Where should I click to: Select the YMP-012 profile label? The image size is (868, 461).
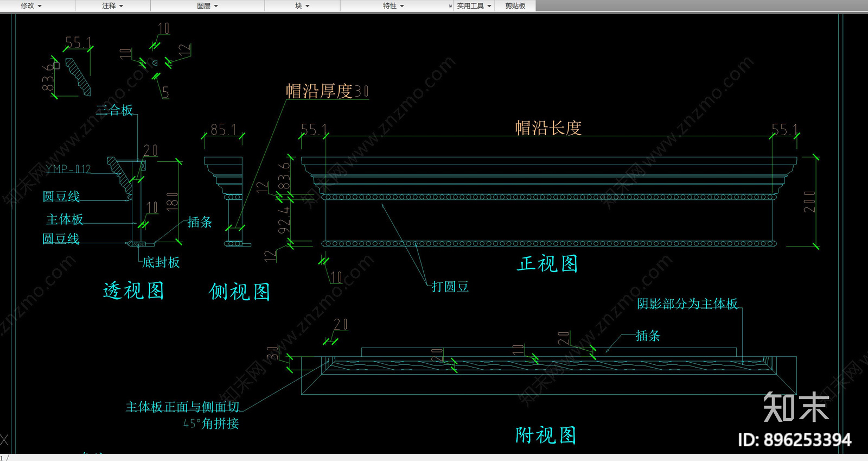point(68,169)
